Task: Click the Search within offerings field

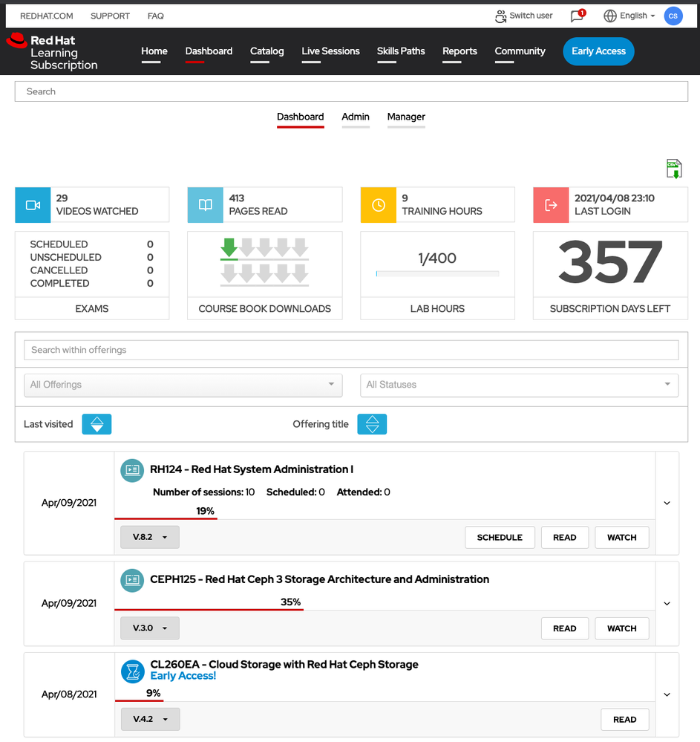Action: [351, 350]
